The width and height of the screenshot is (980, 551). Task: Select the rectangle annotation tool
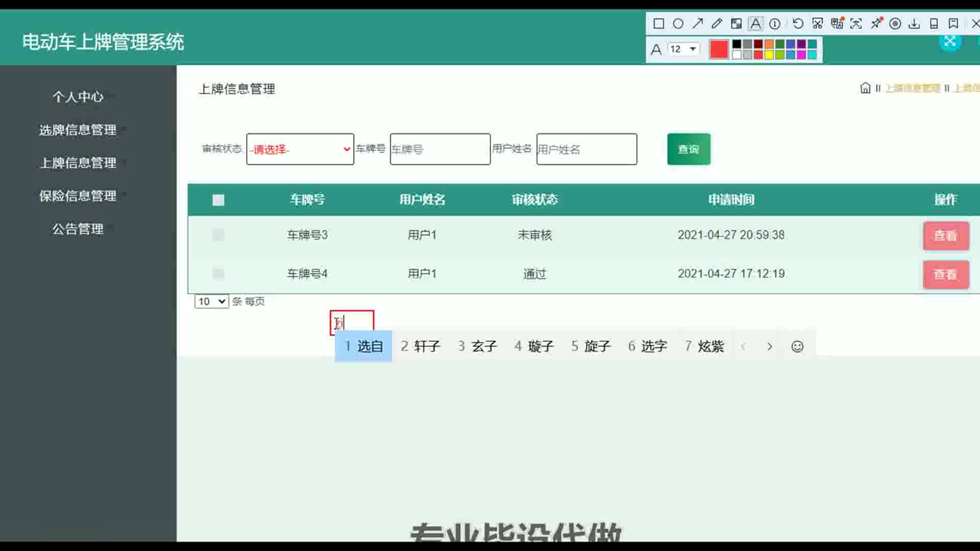point(658,23)
